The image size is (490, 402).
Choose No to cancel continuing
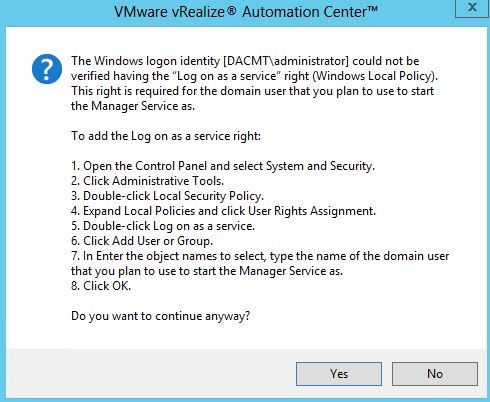point(435,374)
